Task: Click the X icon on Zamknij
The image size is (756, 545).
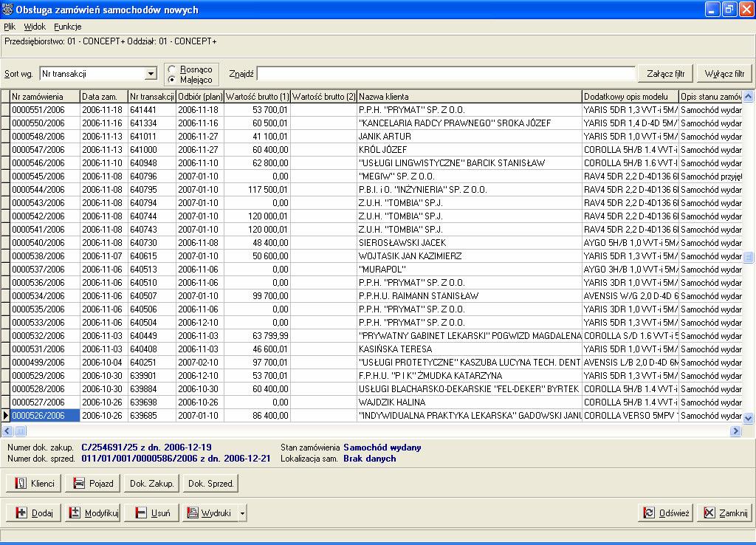Action: coord(709,513)
